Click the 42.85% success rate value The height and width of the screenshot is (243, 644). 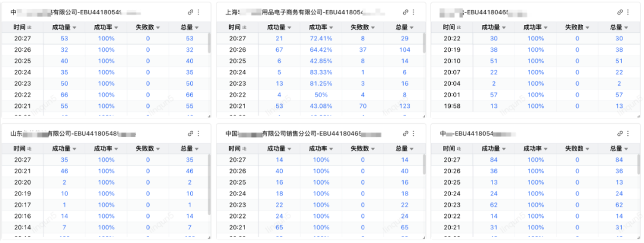[321, 61]
